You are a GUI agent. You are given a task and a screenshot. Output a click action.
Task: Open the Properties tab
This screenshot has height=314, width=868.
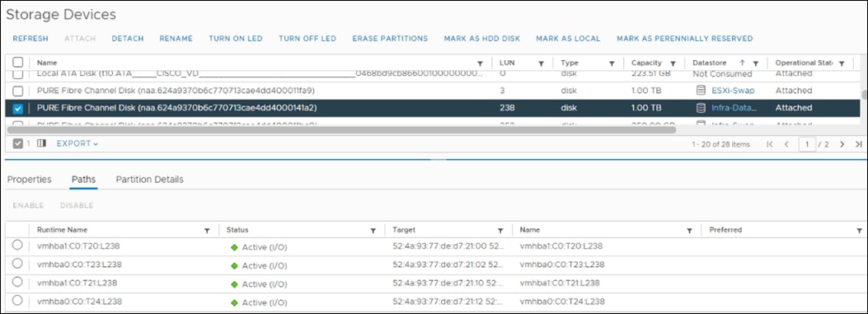(30, 180)
